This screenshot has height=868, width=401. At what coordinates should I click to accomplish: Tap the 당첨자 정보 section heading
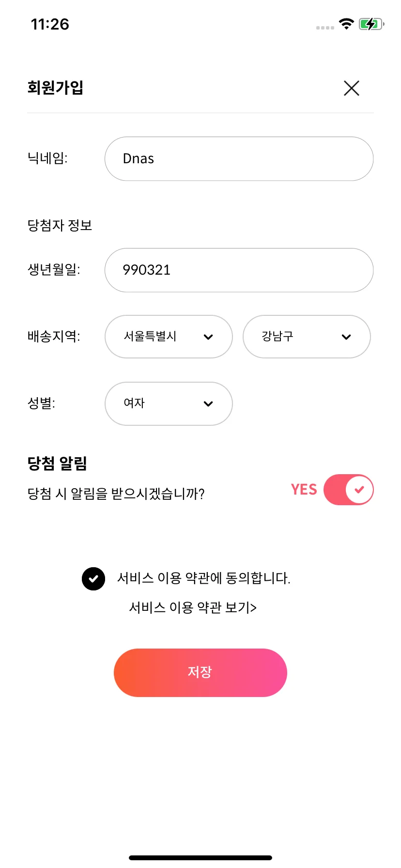60,225
